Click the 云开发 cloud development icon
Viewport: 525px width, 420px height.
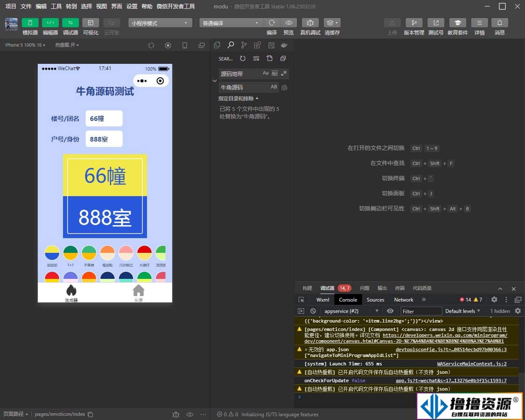[111, 23]
